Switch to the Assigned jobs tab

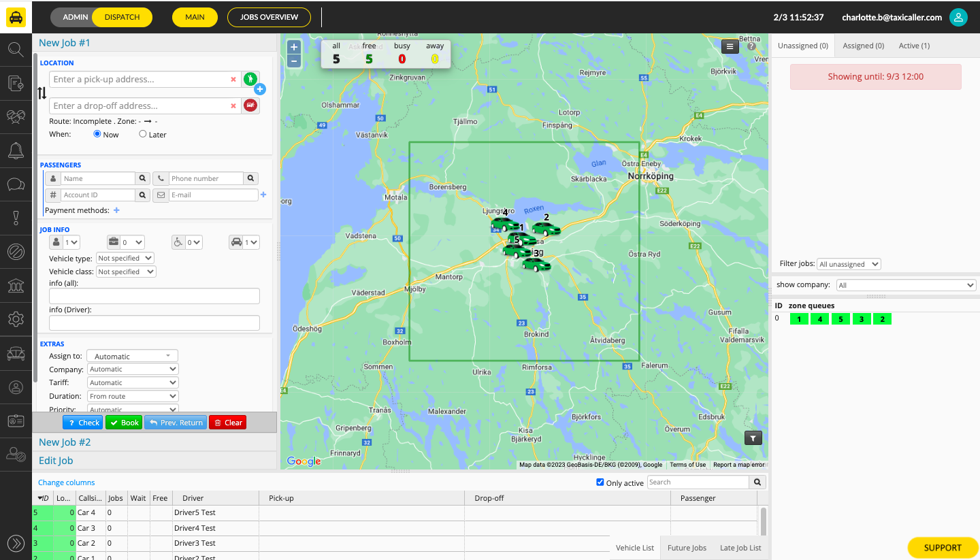tap(863, 46)
